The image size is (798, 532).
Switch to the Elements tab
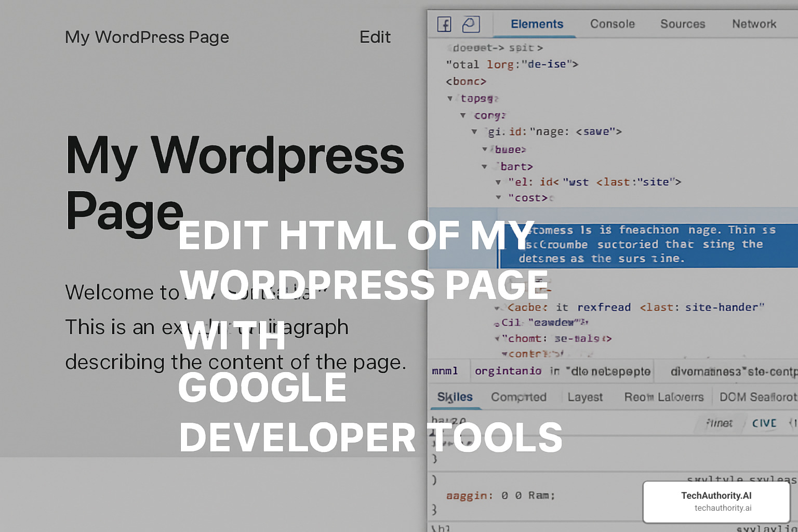point(537,24)
